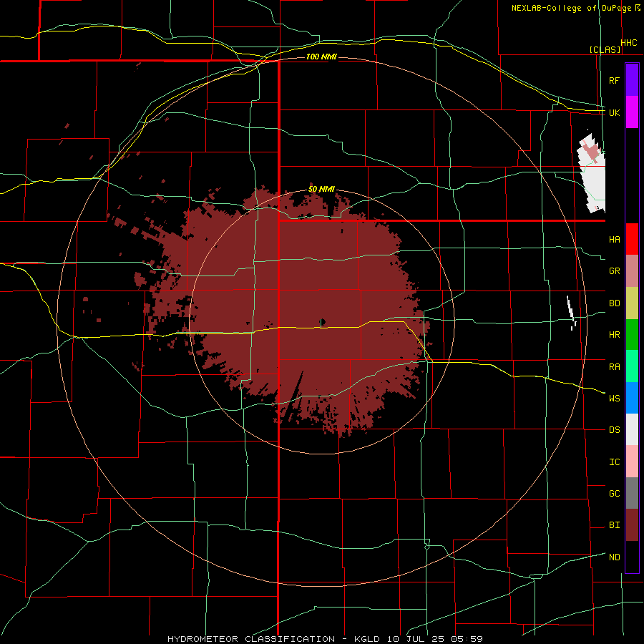Click the IC legend label
The image size is (644, 644).
tap(614, 462)
